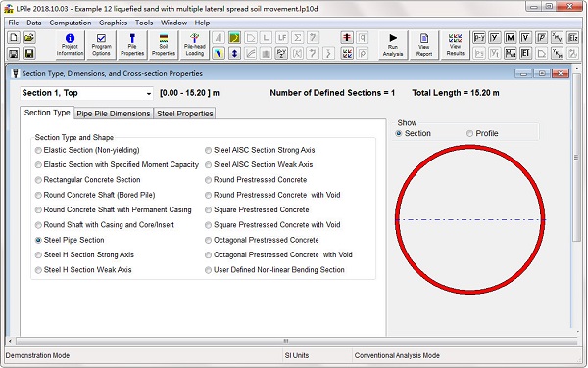Image resolution: width=588 pixels, height=368 pixels.
Task: Click 'Conventional Analysis Mode' in status bar
Action: coord(397,355)
